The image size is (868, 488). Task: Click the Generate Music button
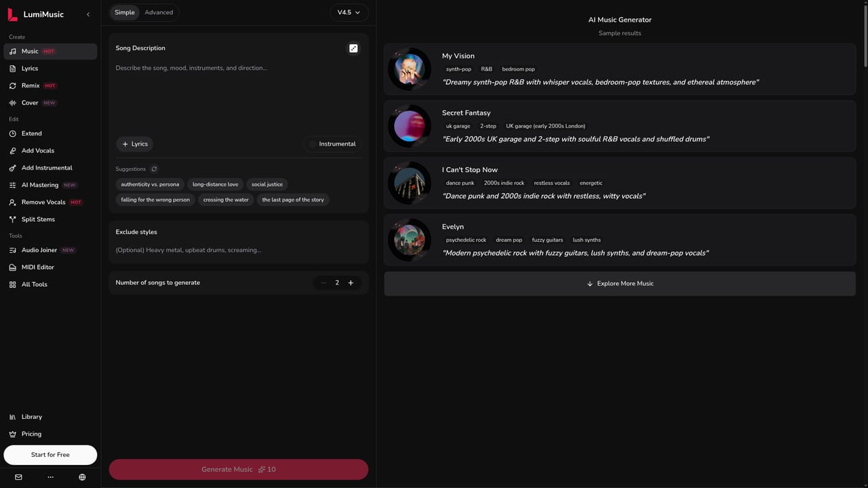(239, 469)
